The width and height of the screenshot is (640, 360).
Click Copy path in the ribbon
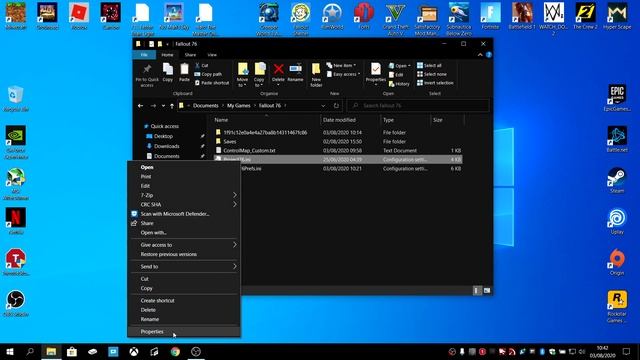coord(208,74)
